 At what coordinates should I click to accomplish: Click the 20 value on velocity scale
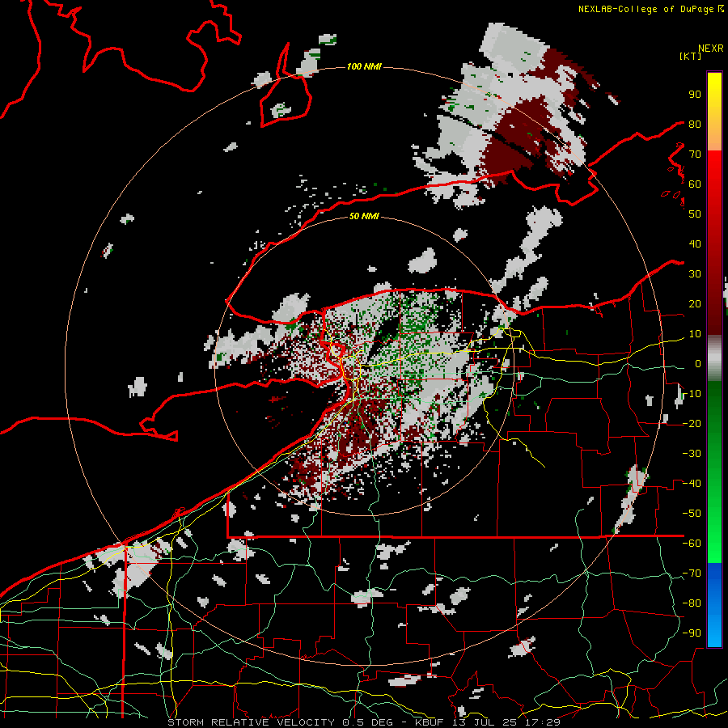click(695, 303)
